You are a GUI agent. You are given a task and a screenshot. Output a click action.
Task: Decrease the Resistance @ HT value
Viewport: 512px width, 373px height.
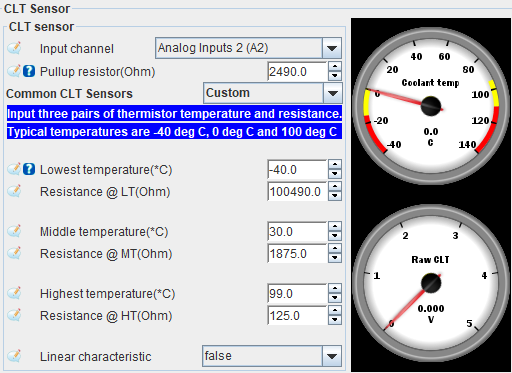335,320
